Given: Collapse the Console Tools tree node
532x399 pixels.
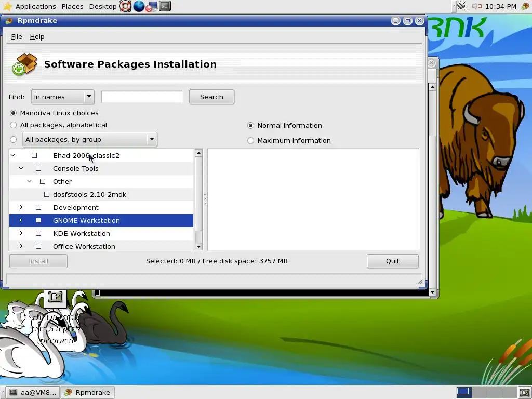Looking at the screenshot, I should pyautogui.click(x=21, y=168).
